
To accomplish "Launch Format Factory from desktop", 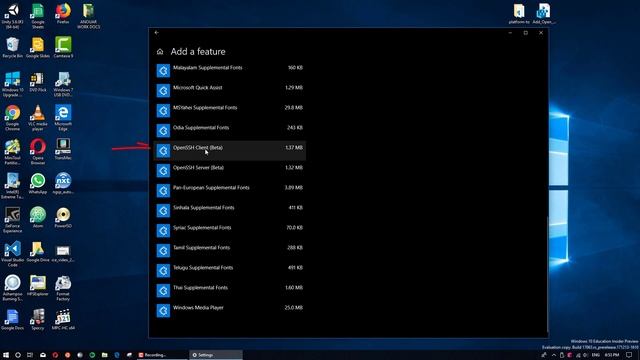I will pos(63,287).
